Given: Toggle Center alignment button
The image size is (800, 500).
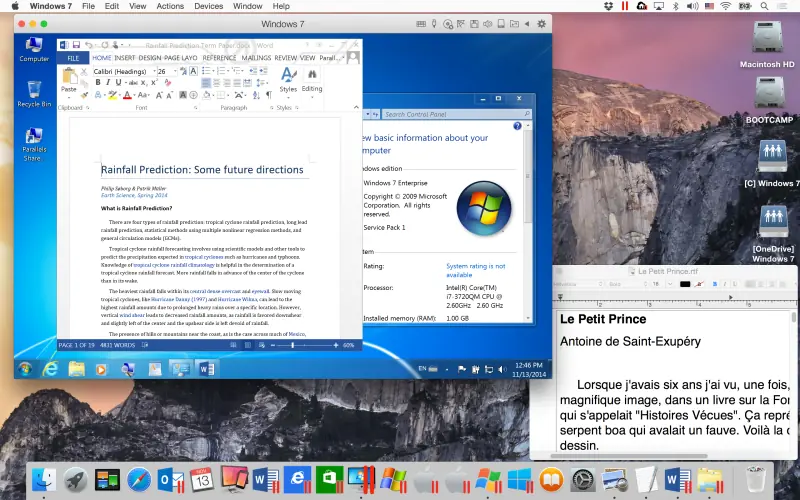Looking at the screenshot, I should 217,83.
